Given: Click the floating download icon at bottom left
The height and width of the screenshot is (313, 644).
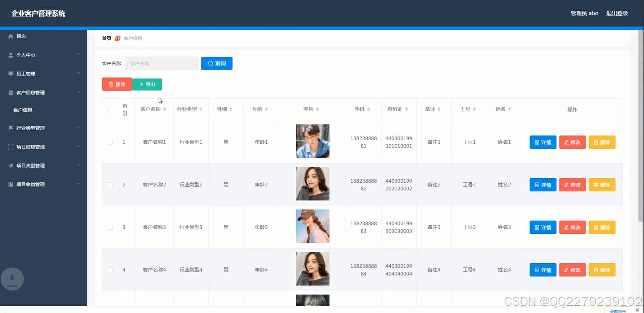Looking at the screenshot, I should point(12,279).
